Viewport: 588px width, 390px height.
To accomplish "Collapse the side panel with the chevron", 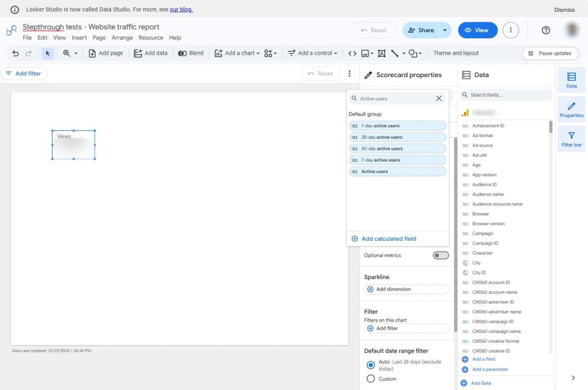I will (x=573, y=378).
